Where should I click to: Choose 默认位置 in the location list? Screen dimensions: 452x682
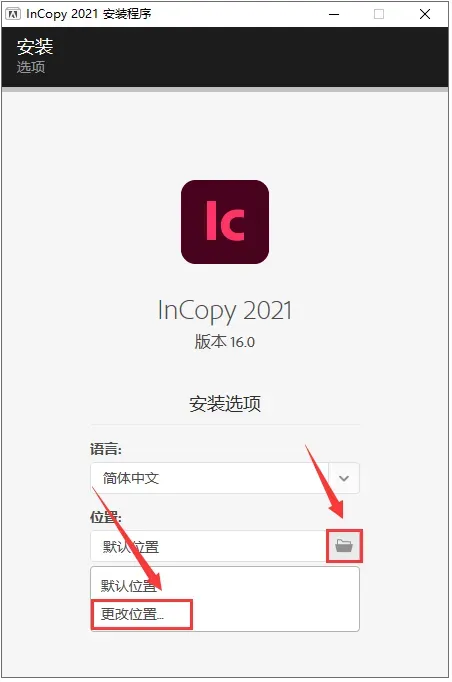(129, 585)
